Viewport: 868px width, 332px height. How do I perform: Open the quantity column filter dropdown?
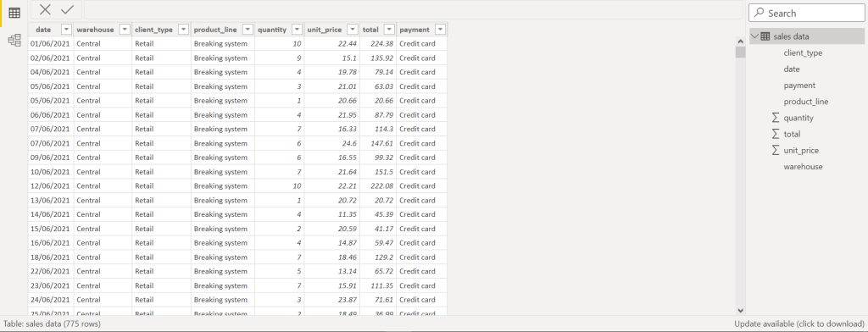(x=297, y=30)
